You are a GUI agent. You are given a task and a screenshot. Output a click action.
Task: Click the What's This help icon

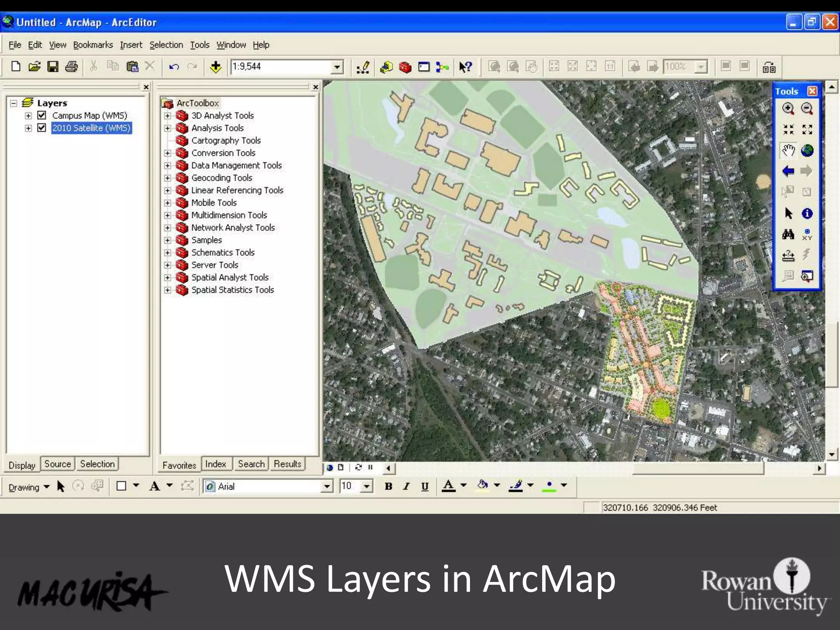tap(466, 67)
